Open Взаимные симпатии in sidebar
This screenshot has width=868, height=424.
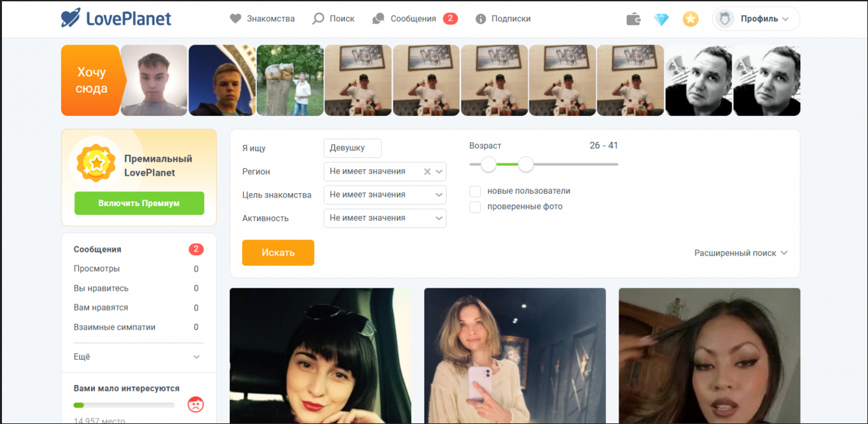tap(115, 327)
